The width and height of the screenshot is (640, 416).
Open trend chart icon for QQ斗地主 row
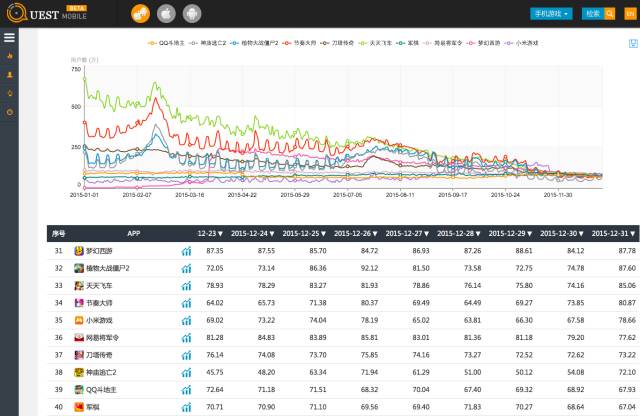[x=187, y=390]
